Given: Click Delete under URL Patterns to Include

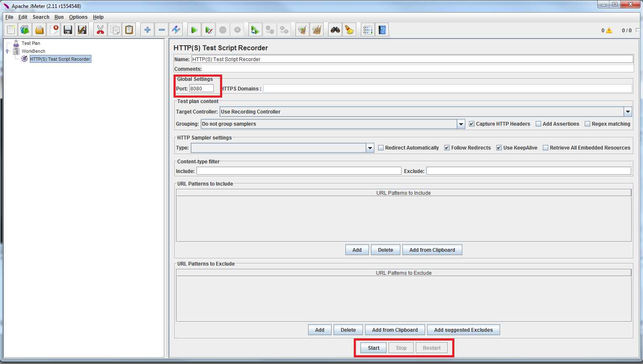Looking at the screenshot, I should click(x=386, y=250).
